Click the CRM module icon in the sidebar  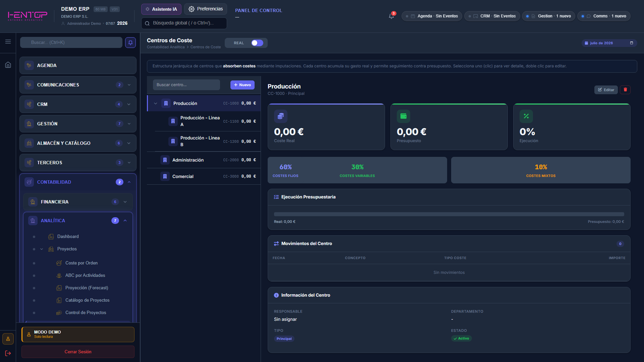[x=29, y=104]
